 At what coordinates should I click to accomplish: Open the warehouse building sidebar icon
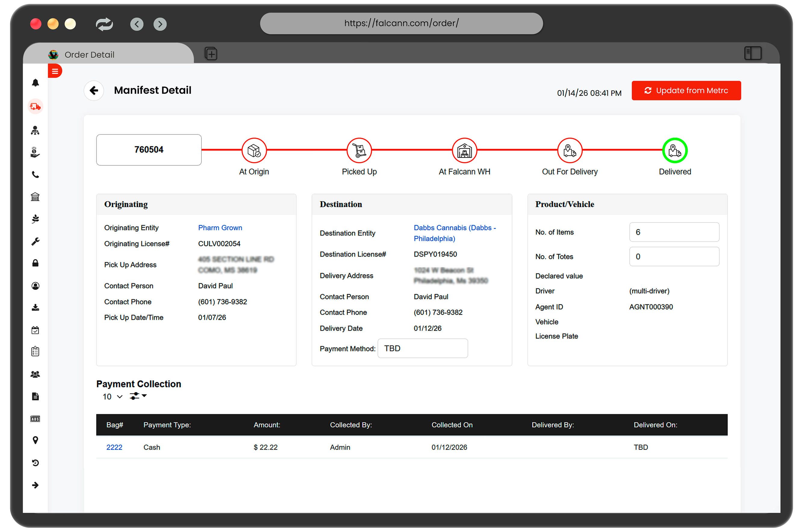pyautogui.click(x=35, y=197)
